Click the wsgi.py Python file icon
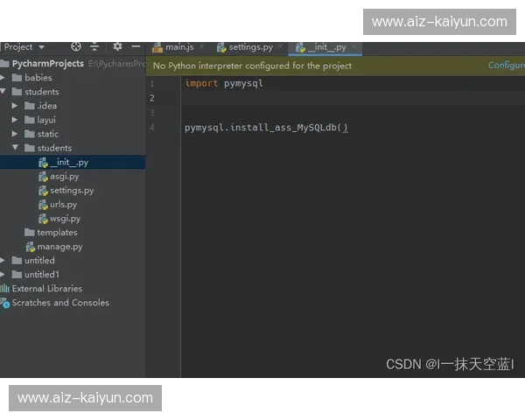Screen dimensions: 525x420 tap(43, 218)
